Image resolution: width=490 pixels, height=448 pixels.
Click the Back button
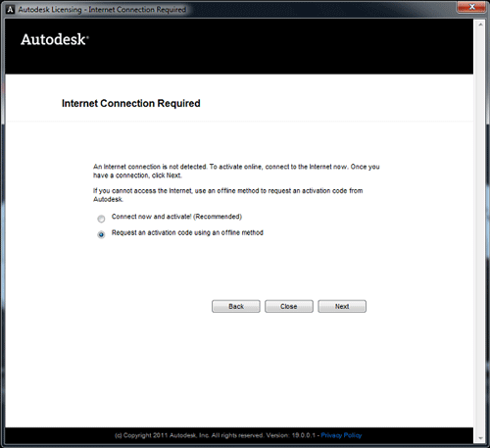(x=236, y=306)
